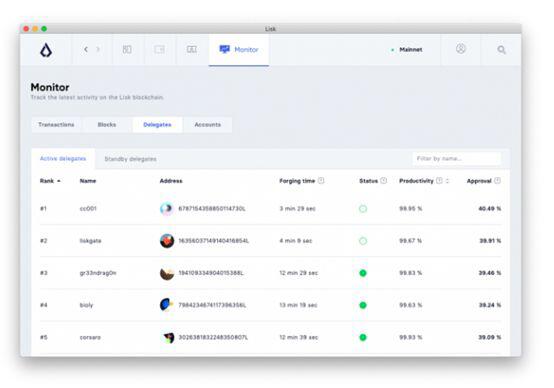Open the dashboard icon in top bar
Image resolution: width=554 pixels, height=388 pixels.
click(x=127, y=49)
